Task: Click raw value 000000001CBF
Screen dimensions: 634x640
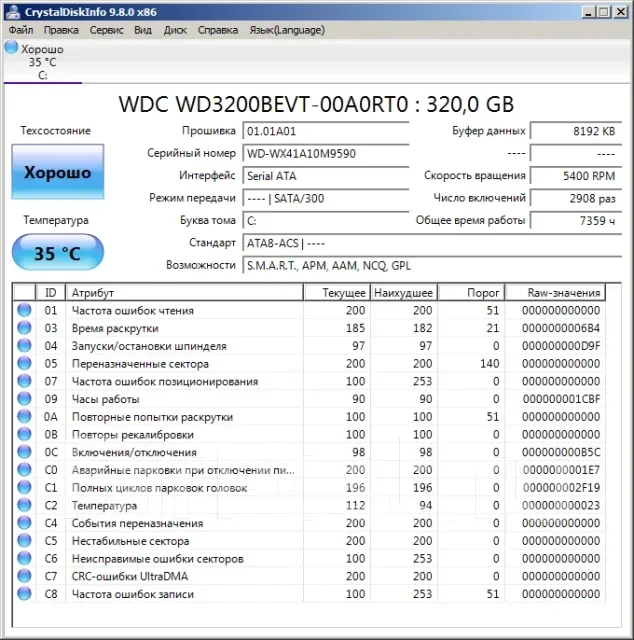Action: pyautogui.click(x=561, y=399)
